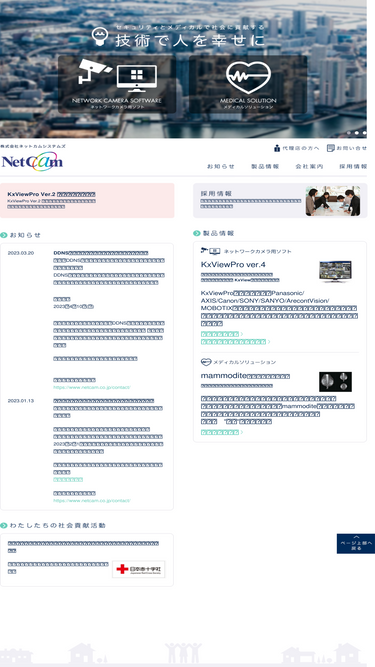Click the お問い合せ speech bubble icon
This screenshot has width=375, height=667.
330,148
